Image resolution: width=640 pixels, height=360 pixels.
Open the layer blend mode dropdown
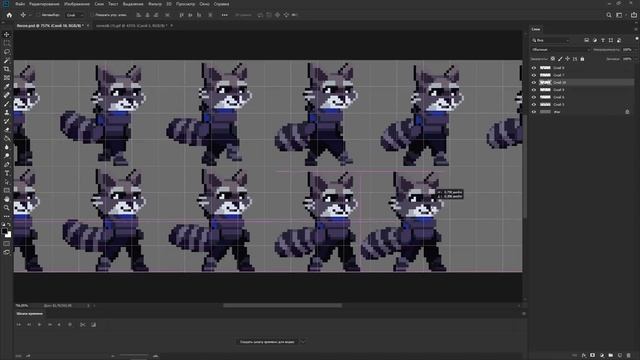click(560, 50)
